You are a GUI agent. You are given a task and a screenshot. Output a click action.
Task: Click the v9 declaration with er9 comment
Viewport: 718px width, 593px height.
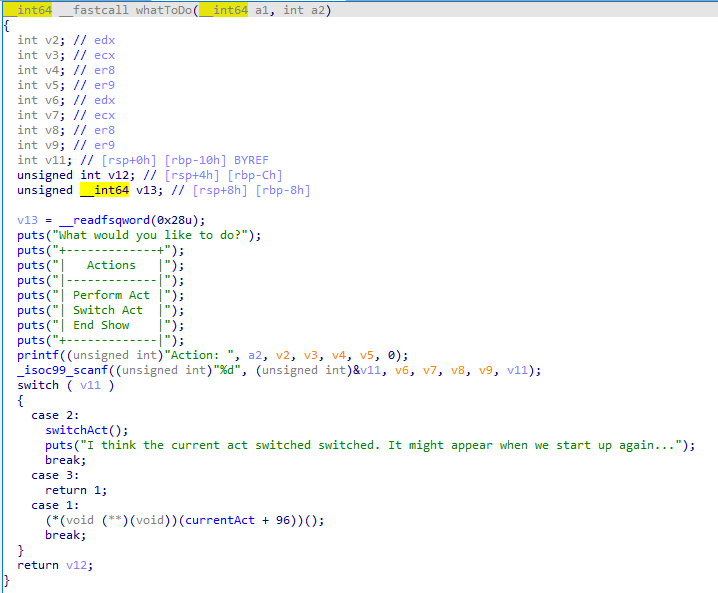pyautogui.click(x=66, y=145)
